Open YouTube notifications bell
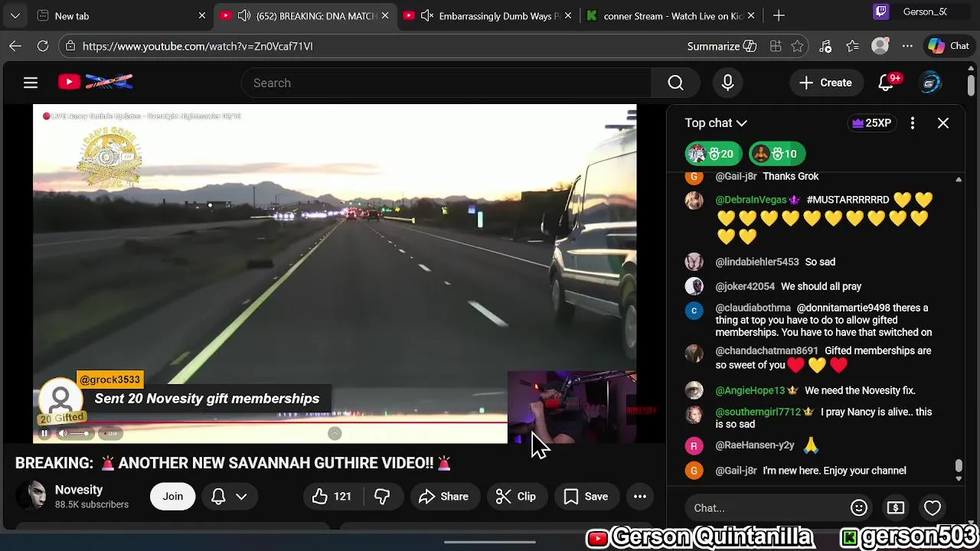 pos(887,83)
